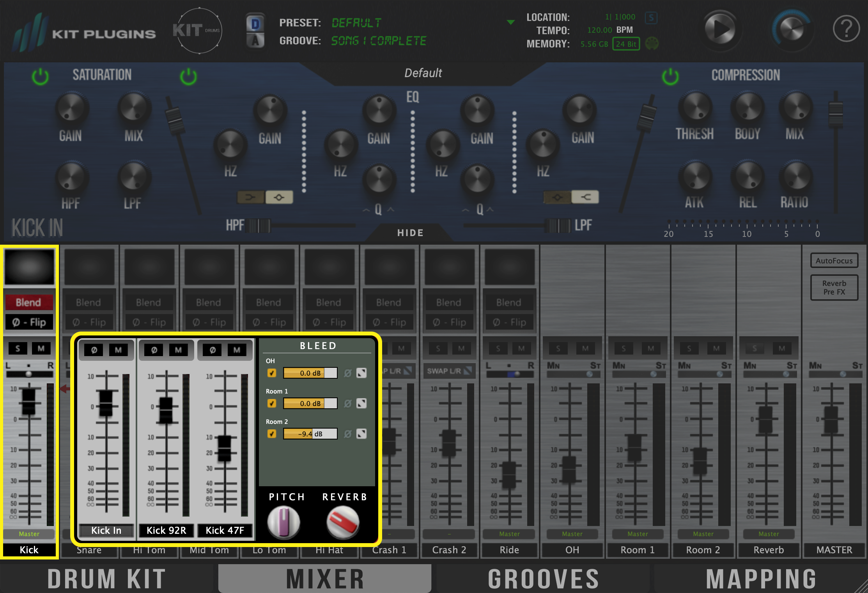Open the DRUM KIT tab
This screenshot has width=868, height=593.
coord(107,579)
